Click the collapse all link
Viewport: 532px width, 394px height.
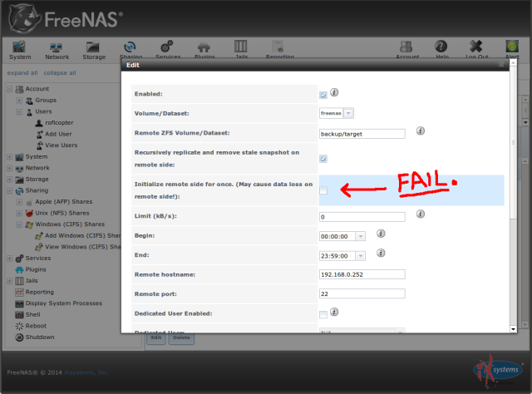point(60,73)
